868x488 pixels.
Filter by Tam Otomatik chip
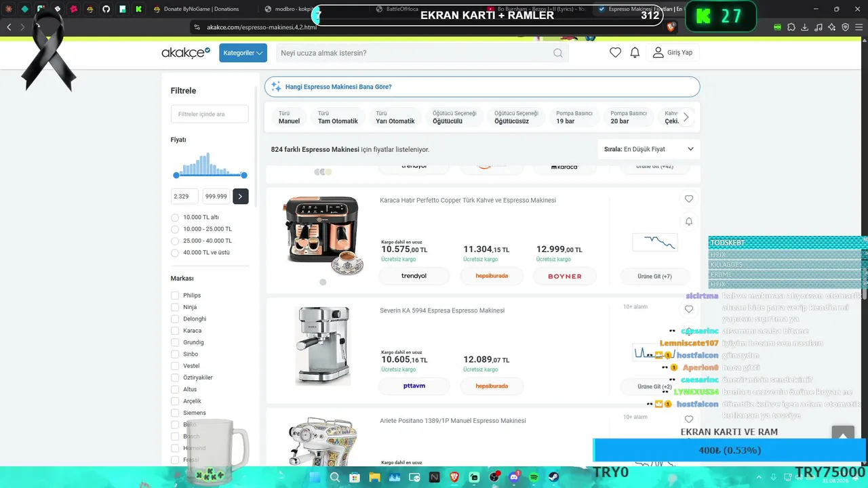coord(338,117)
